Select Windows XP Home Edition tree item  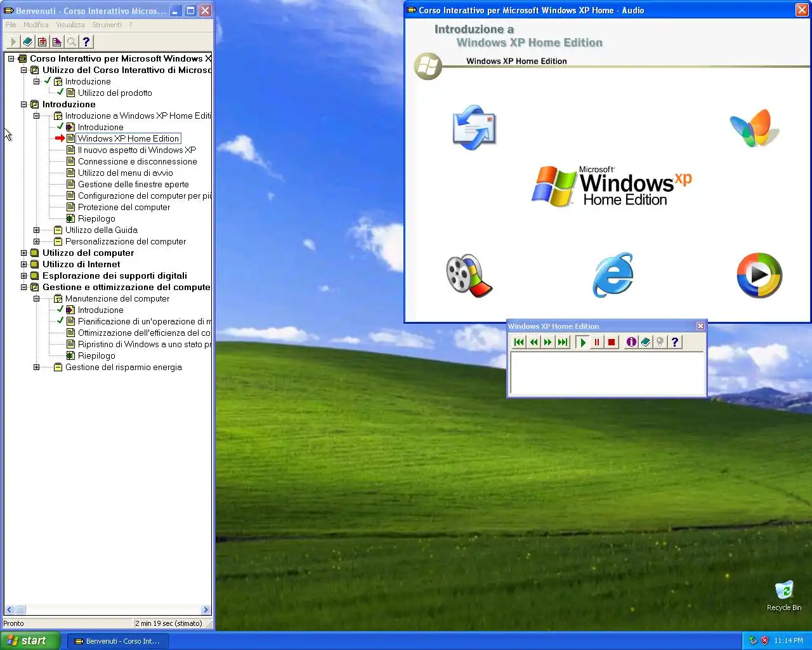tap(128, 138)
